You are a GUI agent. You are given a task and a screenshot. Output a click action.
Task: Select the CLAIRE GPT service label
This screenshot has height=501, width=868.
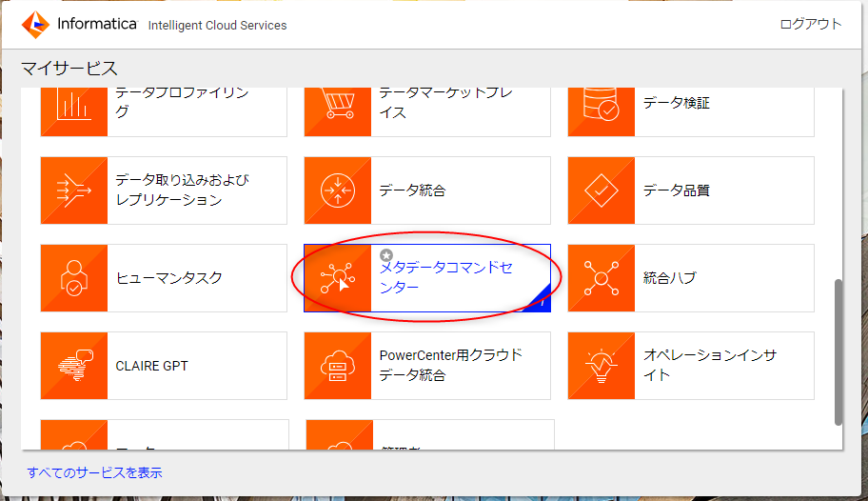(x=151, y=366)
